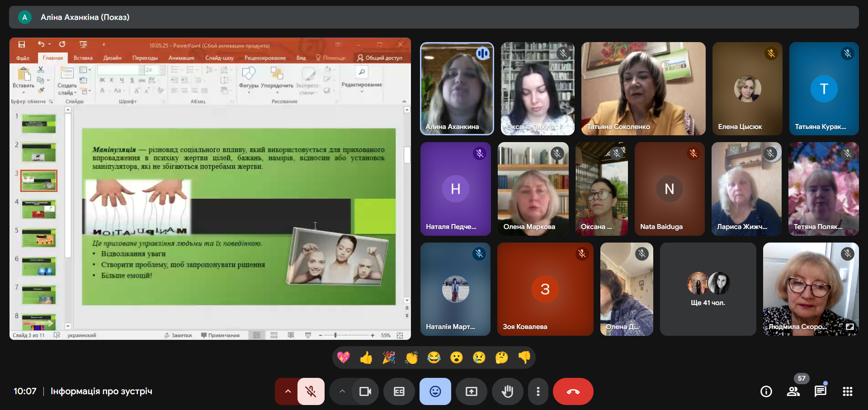Click the 'Вставка' ribbon tab
This screenshot has height=410, width=868.
click(83, 58)
